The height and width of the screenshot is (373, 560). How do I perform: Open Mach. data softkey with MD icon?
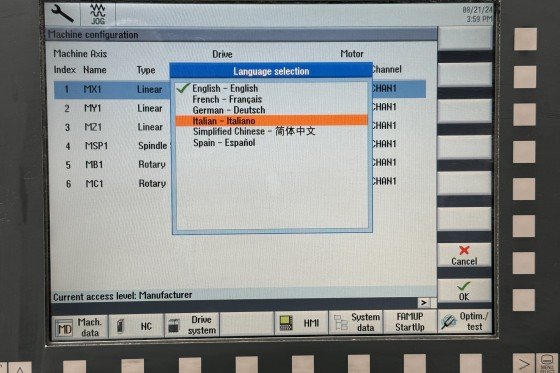(x=80, y=327)
